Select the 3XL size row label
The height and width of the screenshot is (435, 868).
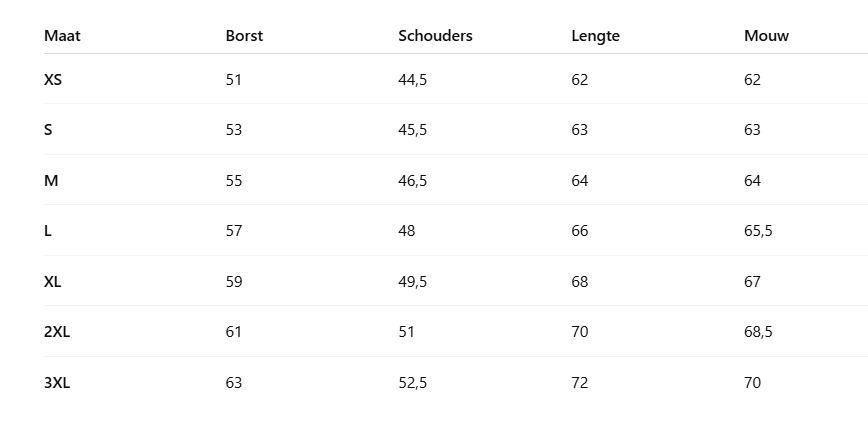click(x=57, y=383)
